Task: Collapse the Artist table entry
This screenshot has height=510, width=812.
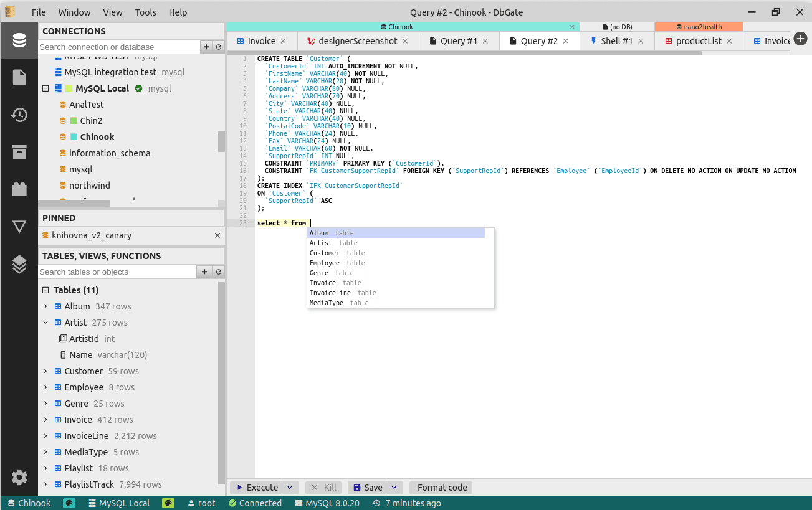Action: (44, 322)
